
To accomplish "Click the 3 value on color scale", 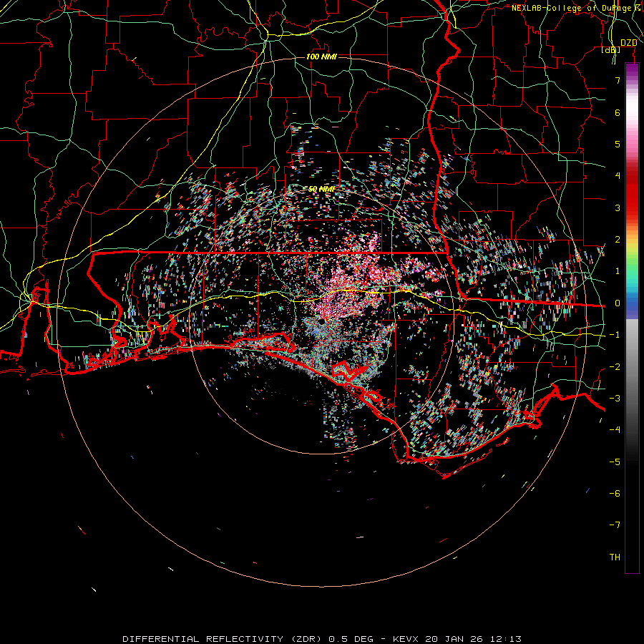I will pyautogui.click(x=618, y=208).
